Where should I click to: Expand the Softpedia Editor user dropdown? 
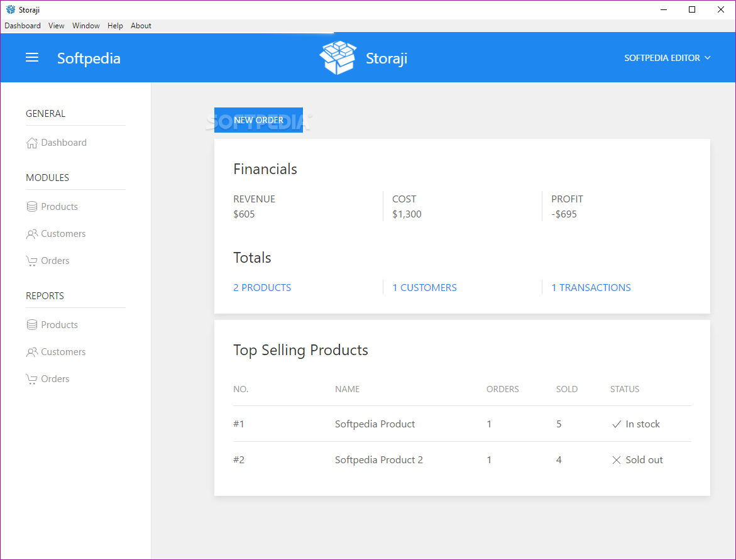tap(667, 58)
